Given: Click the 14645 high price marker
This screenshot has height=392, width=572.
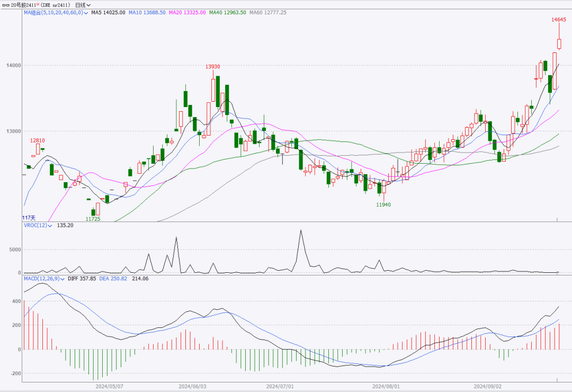Looking at the screenshot, I should click(x=558, y=20).
